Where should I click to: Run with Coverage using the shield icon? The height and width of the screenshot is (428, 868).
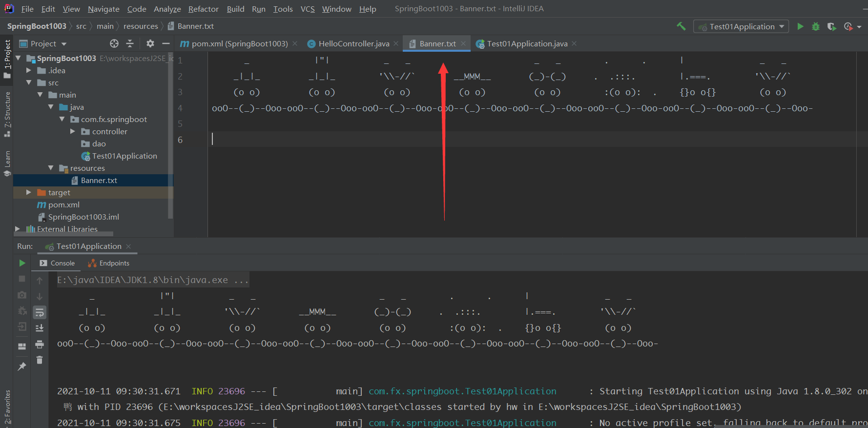coord(831,26)
